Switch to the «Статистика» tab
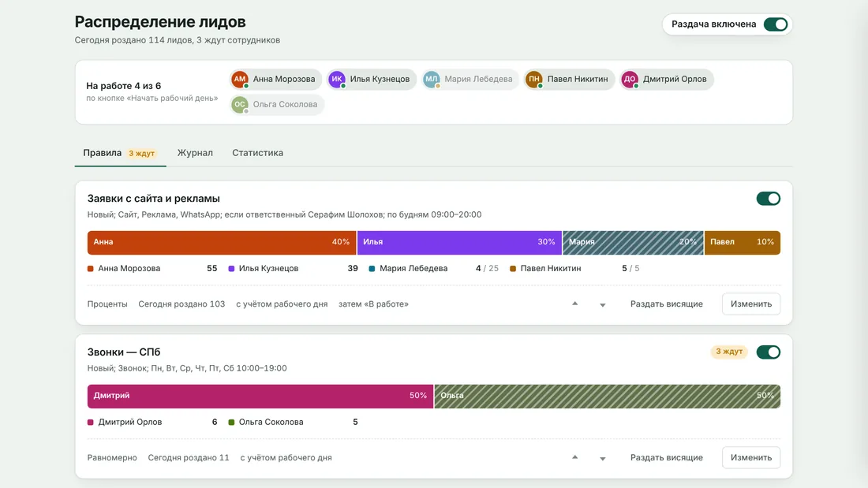This screenshot has width=868, height=488. (x=257, y=153)
